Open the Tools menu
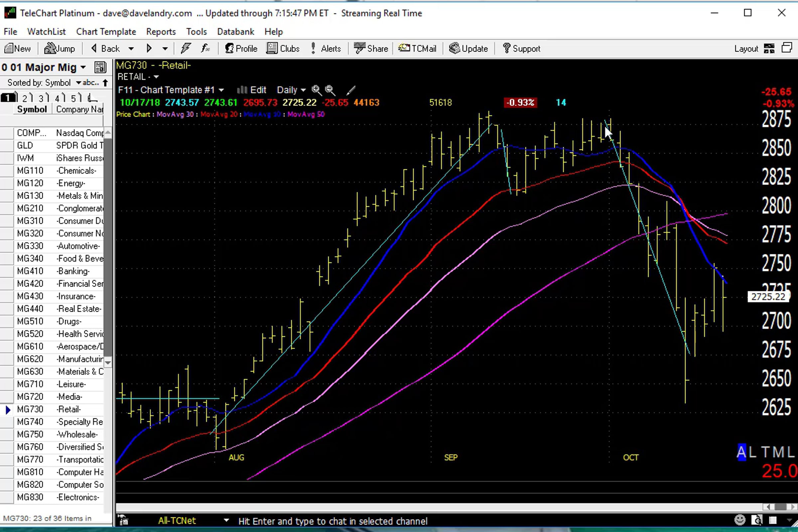 (197, 32)
